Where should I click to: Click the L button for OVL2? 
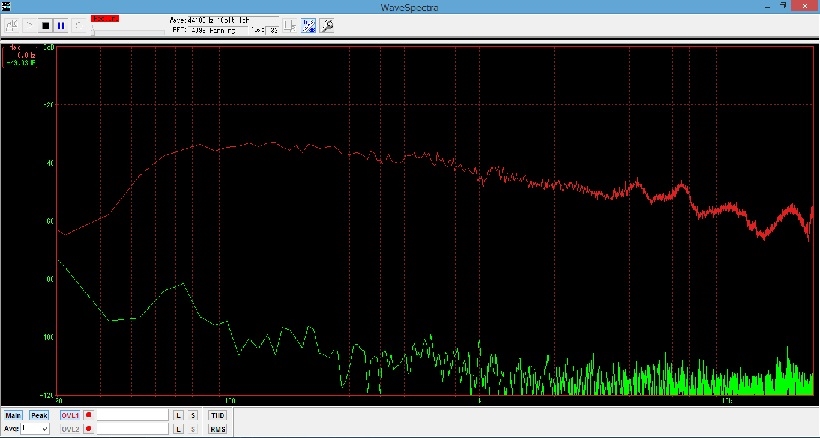click(178, 429)
